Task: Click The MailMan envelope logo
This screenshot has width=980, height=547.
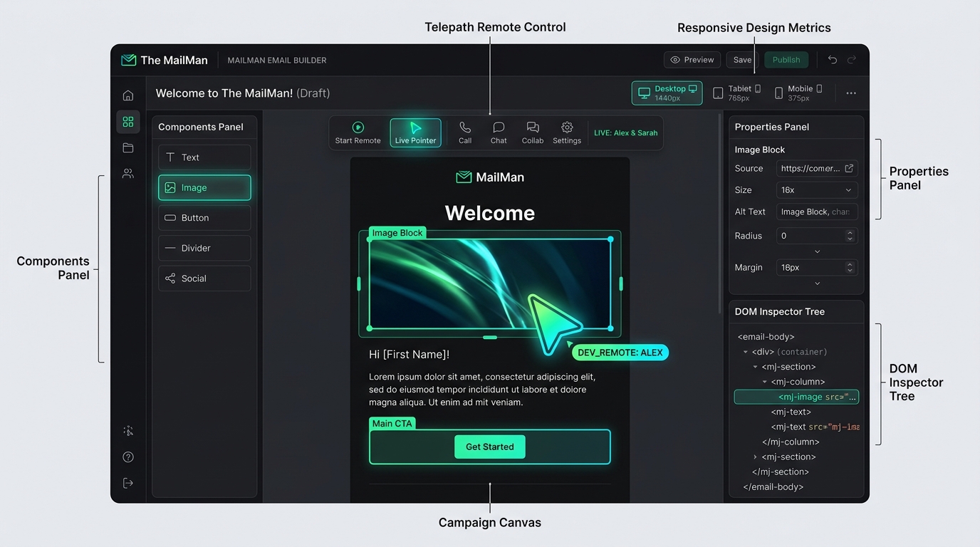Action: (x=128, y=60)
